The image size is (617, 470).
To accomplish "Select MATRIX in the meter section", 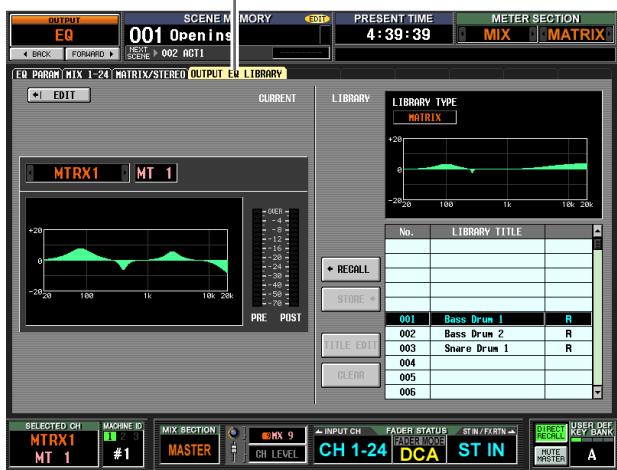I will pos(576,35).
